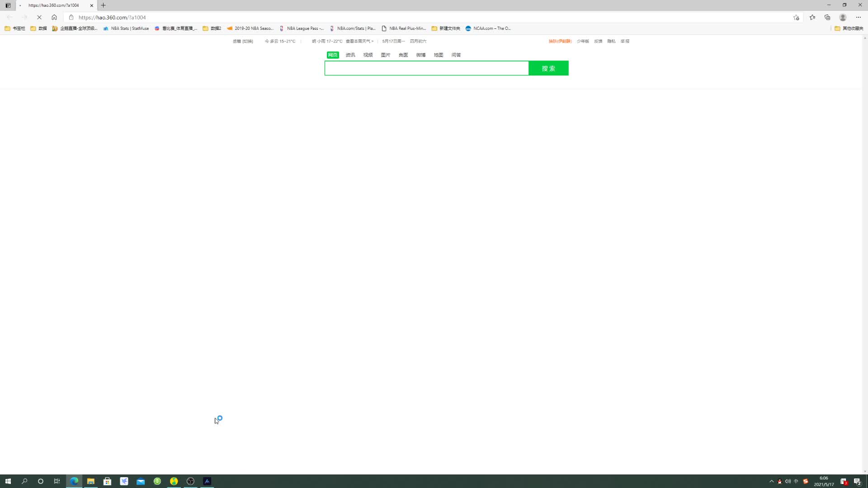Open a new browser tab
Viewport: 868px width, 488px height.
tap(103, 5)
